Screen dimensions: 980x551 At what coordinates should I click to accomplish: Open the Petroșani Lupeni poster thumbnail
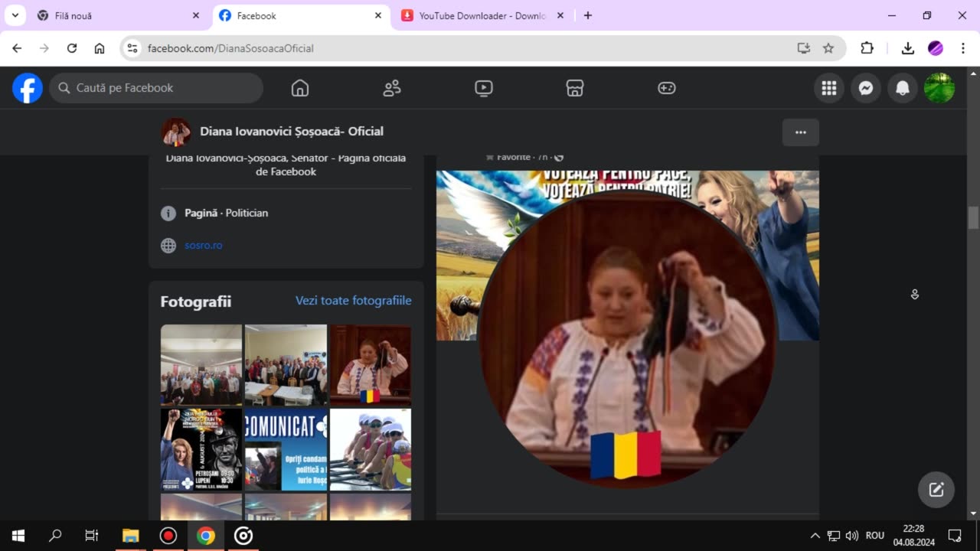click(201, 449)
